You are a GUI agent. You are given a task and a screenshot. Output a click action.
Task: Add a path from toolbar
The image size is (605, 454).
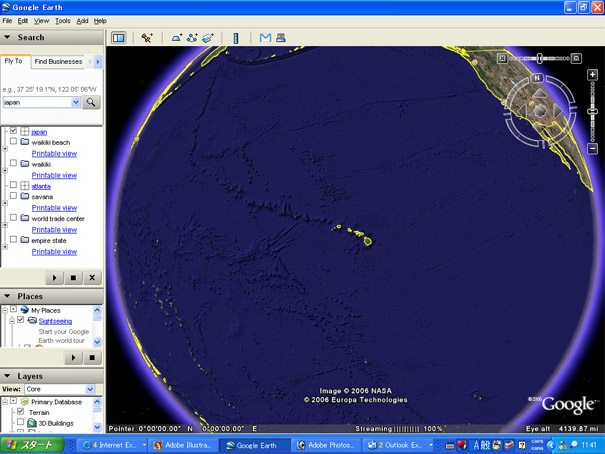coord(192,38)
